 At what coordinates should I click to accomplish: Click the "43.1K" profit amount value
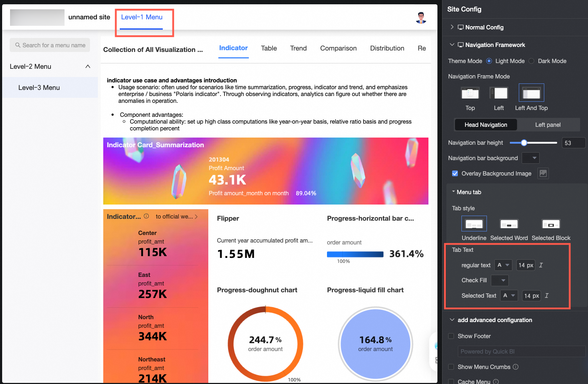(x=228, y=180)
